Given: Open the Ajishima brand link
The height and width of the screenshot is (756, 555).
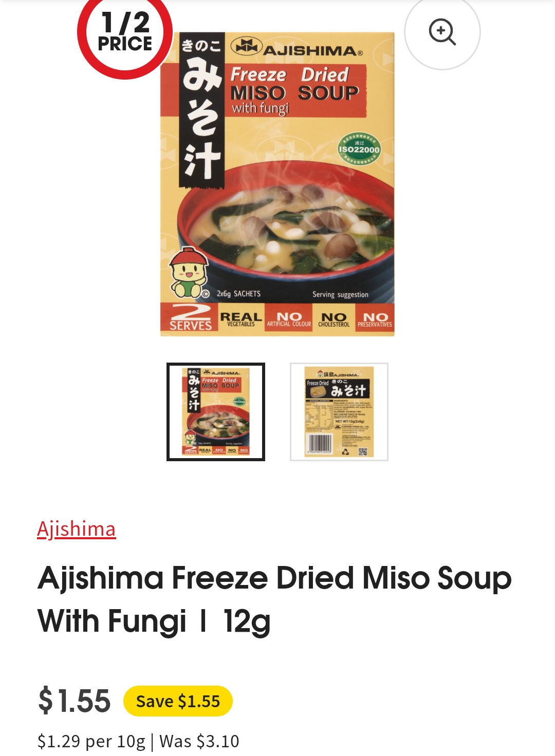Looking at the screenshot, I should (77, 529).
